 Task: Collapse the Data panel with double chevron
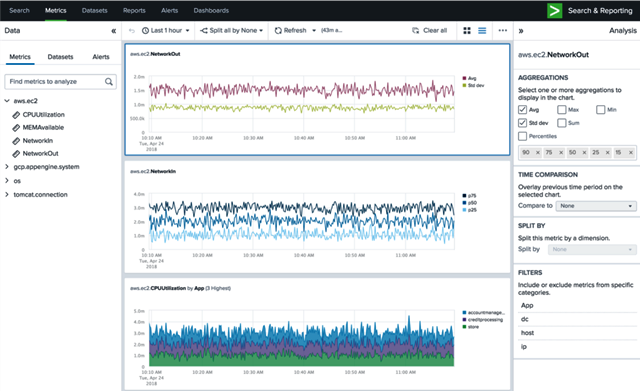(x=113, y=31)
